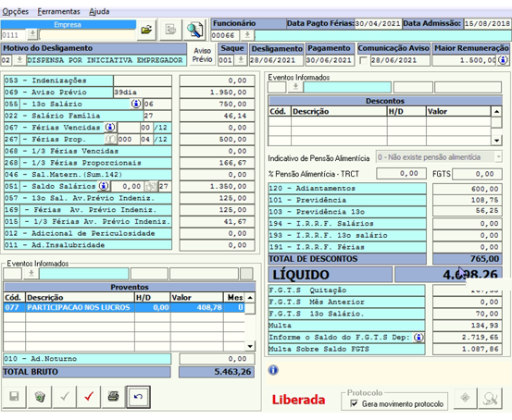Click the Aviso Prévio button

202,55
